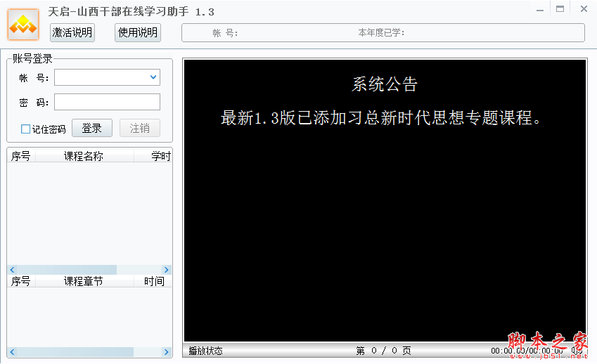597x364 pixels.
Task: Click the 时间 column header
Action: (x=153, y=281)
